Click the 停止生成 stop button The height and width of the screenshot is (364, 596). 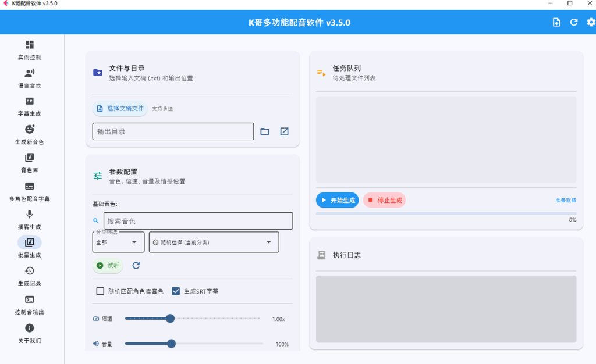coord(384,200)
